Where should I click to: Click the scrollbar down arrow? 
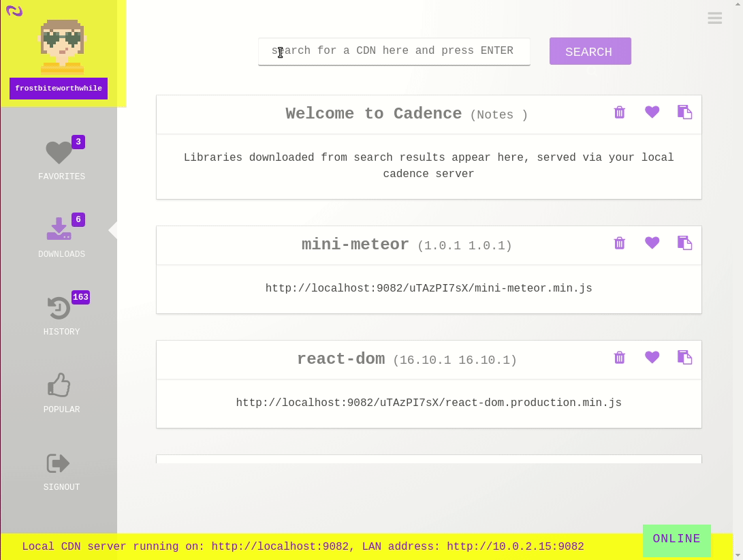coord(738,555)
